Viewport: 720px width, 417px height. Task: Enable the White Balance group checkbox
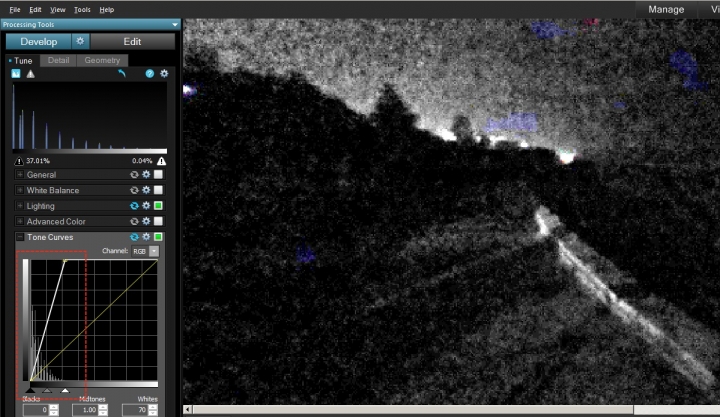click(x=158, y=190)
